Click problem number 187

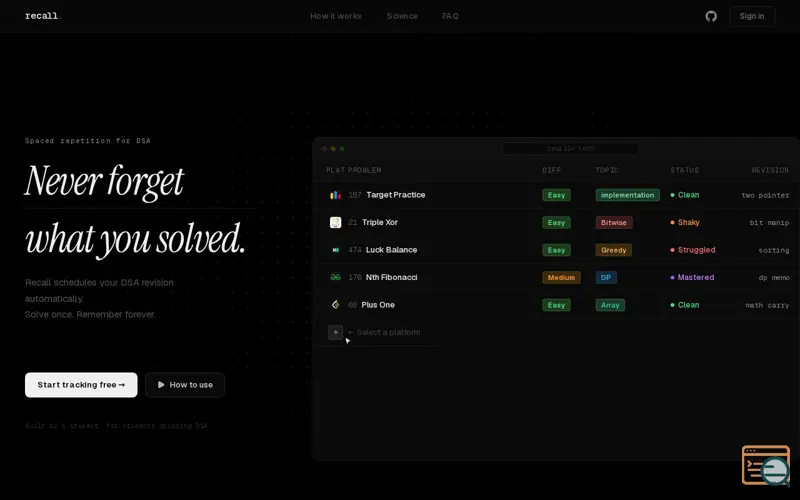[355, 195]
